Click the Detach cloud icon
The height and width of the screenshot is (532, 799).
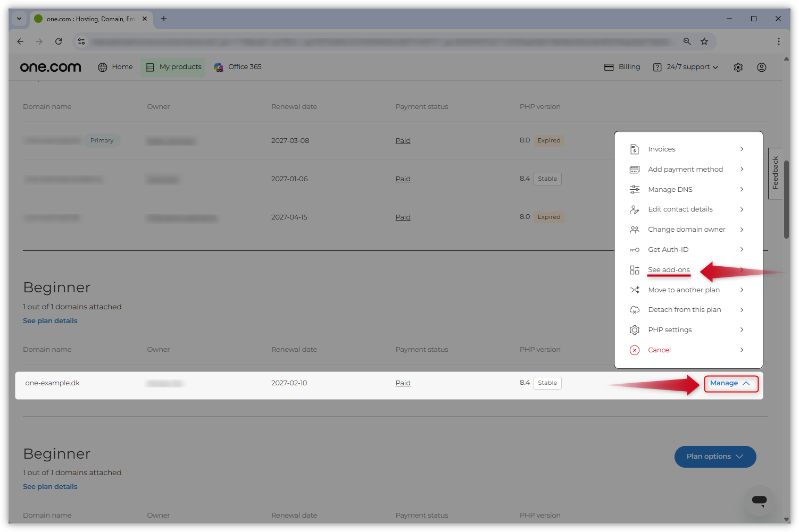pos(635,310)
